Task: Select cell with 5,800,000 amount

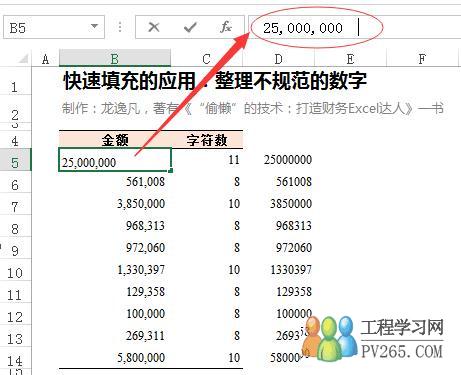Action: pyautogui.click(x=115, y=357)
